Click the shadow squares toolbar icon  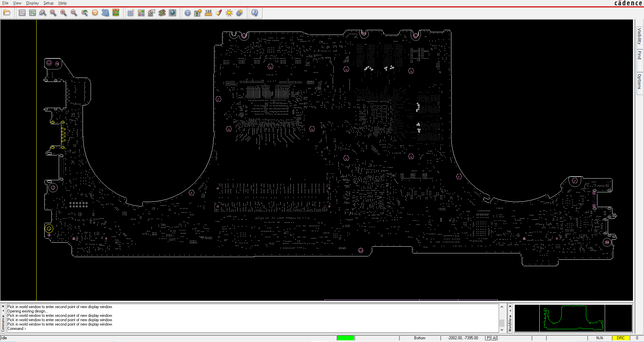(152, 13)
